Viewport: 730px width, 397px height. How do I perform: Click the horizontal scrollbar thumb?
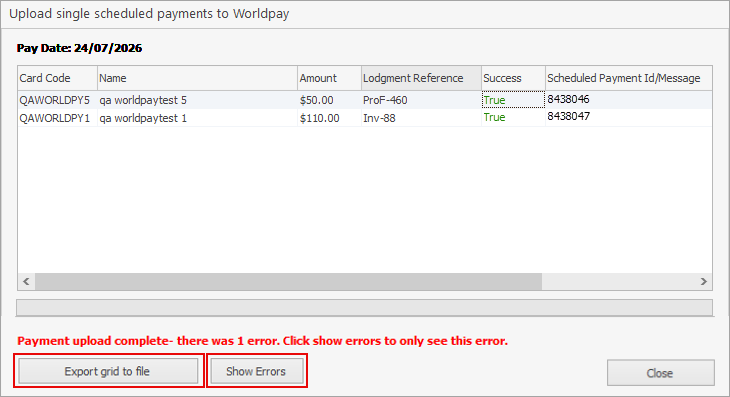[x=289, y=281]
